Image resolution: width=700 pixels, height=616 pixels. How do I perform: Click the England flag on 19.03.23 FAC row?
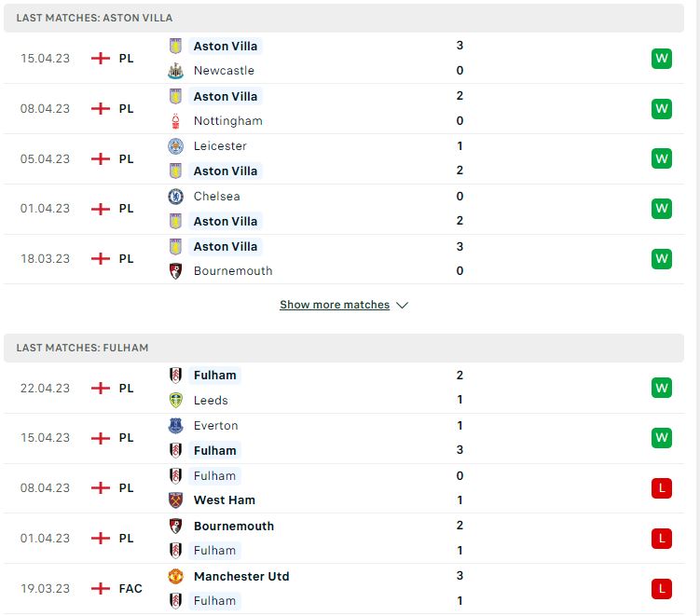click(x=101, y=588)
